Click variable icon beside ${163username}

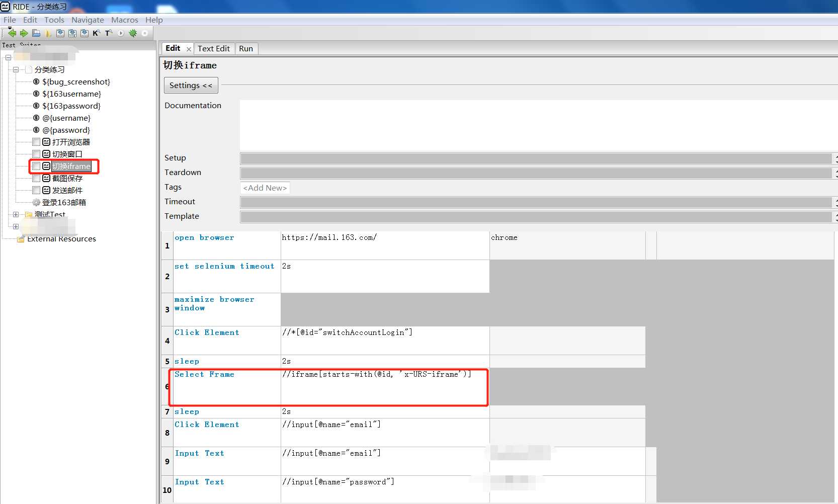coord(36,94)
